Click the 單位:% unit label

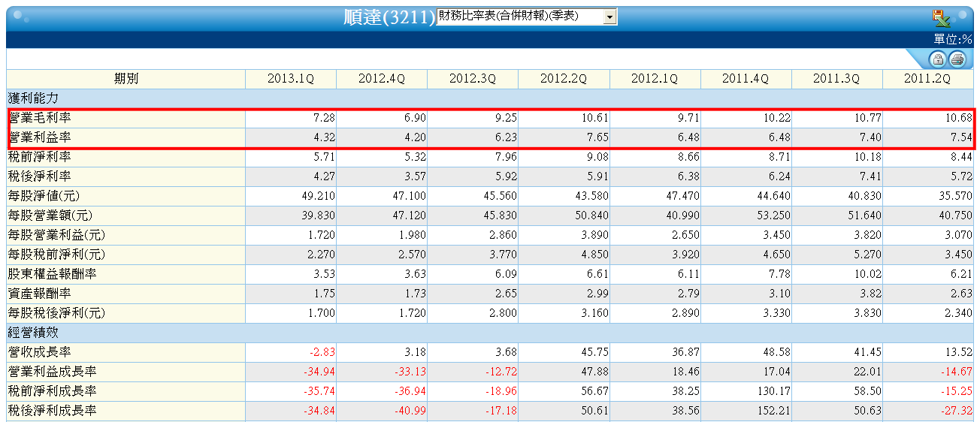tap(953, 39)
